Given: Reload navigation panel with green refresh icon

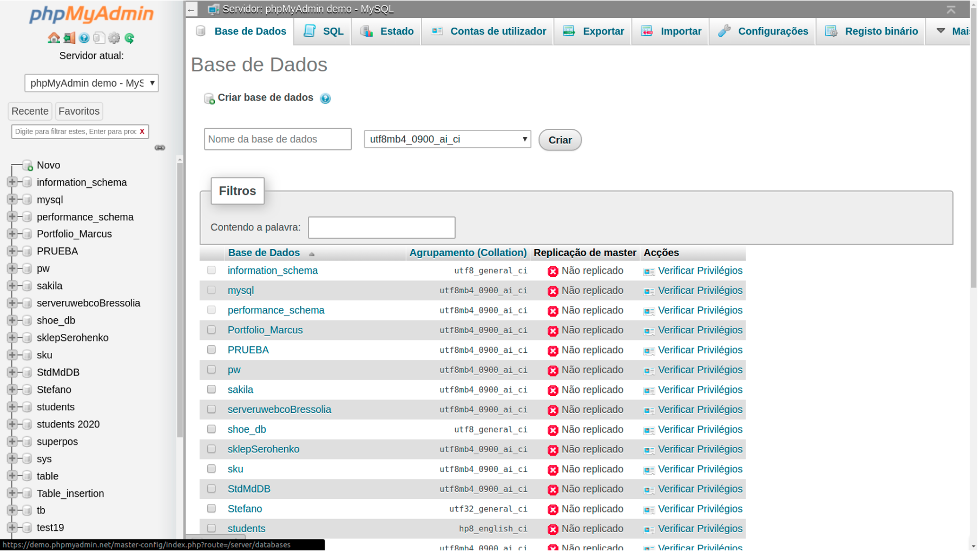Looking at the screenshot, I should point(129,38).
